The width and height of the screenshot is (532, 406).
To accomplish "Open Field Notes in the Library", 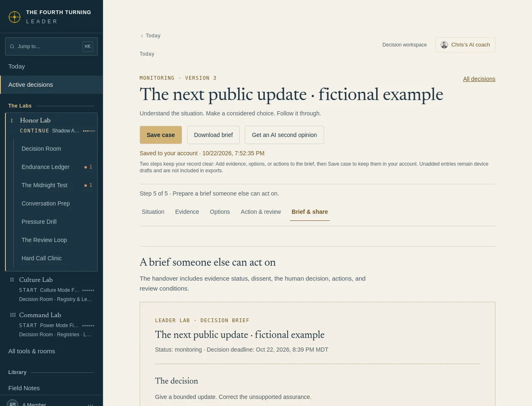I will (x=52, y=388).
